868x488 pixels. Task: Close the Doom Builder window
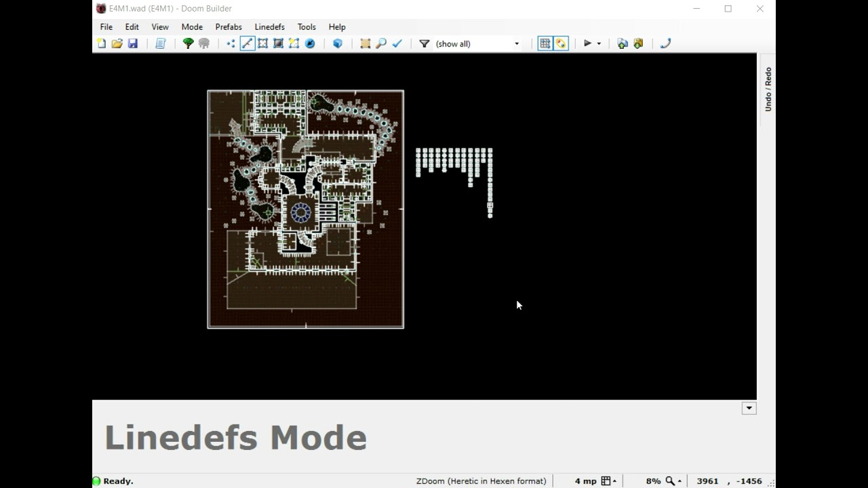point(759,9)
